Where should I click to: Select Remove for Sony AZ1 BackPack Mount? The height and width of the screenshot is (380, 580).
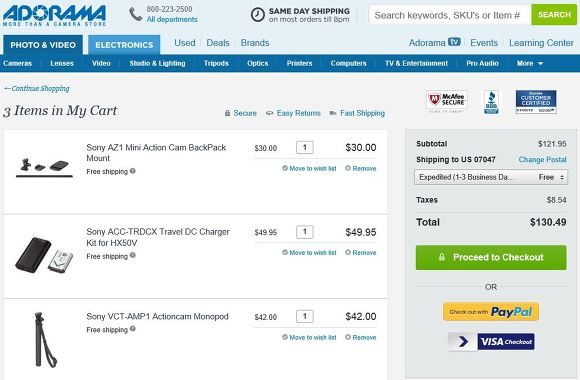tap(361, 168)
